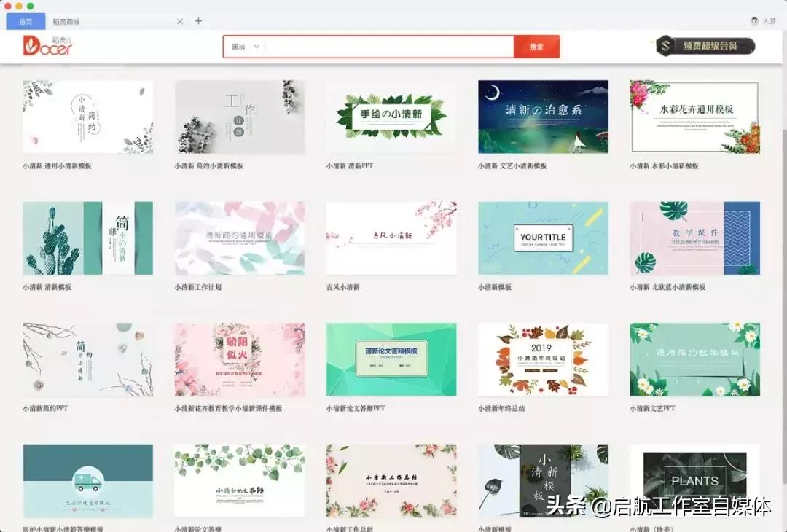This screenshot has width=787, height=532.
Task: Click the 小清新 水彩小清新模板 title link
Action: tap(665, 165)
